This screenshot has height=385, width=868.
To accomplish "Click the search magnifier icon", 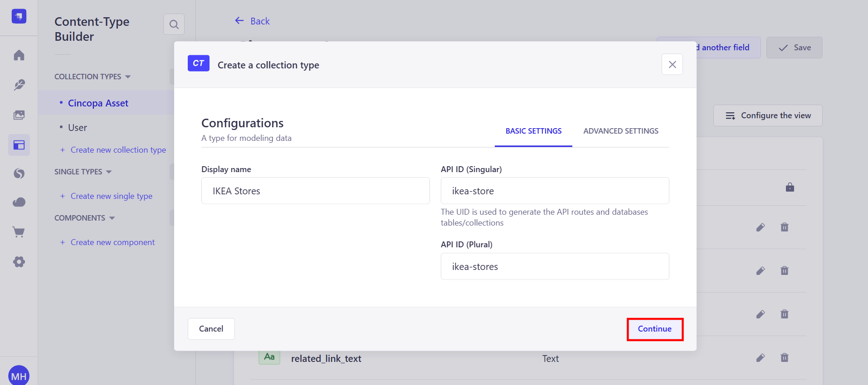I will [x=174, y=24].
